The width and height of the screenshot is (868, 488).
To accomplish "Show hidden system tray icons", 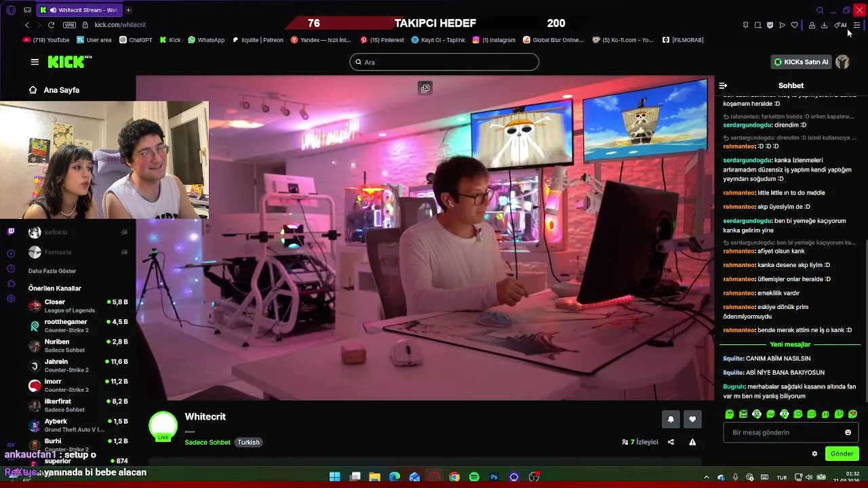I will [x=707, y=477].
